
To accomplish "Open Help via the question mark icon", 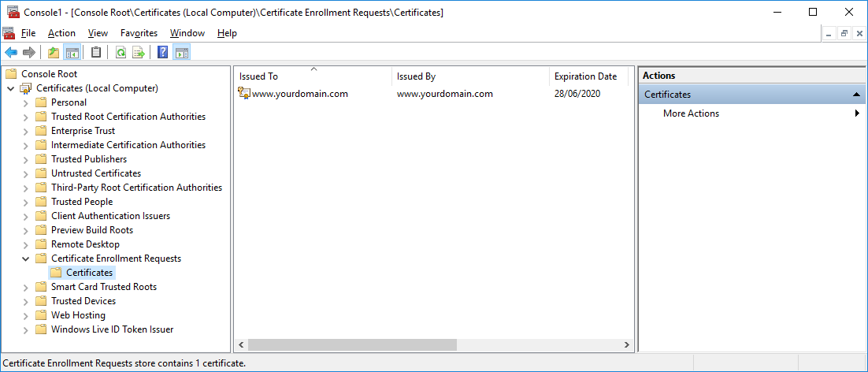I will point(163,53).
